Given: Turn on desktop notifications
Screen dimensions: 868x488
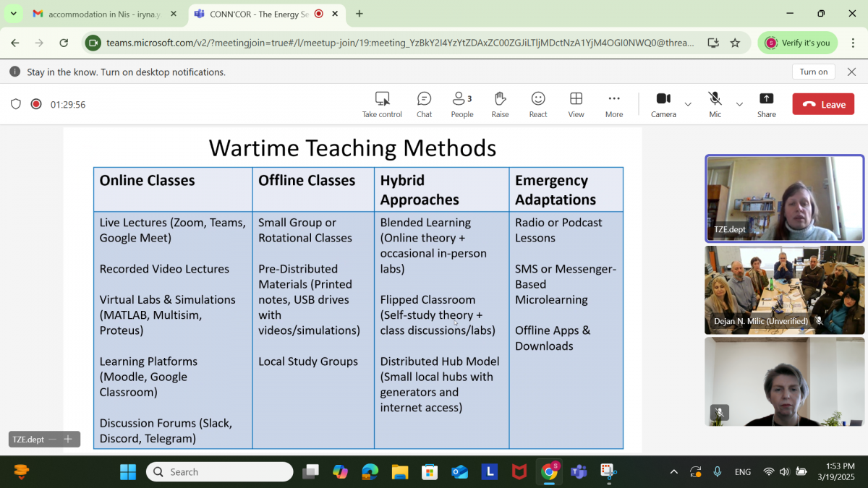Looking at the screenshot, I should pyautogui.click(x=813, y=72).
